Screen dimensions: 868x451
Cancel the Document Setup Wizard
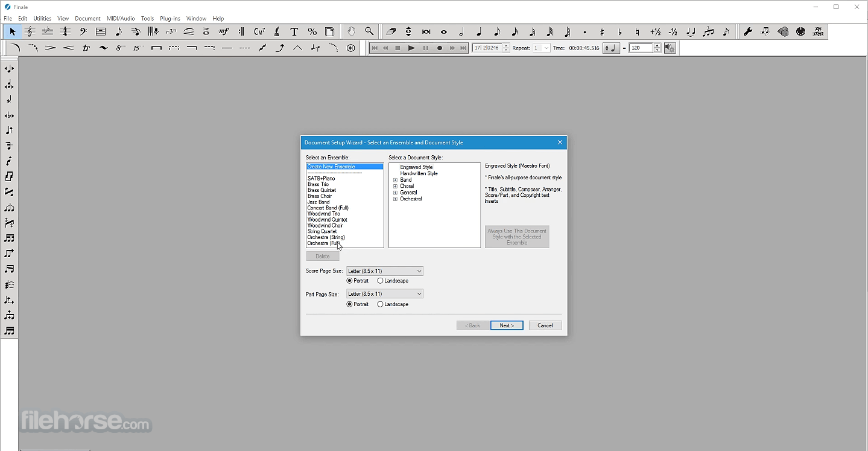coord(545,325)
